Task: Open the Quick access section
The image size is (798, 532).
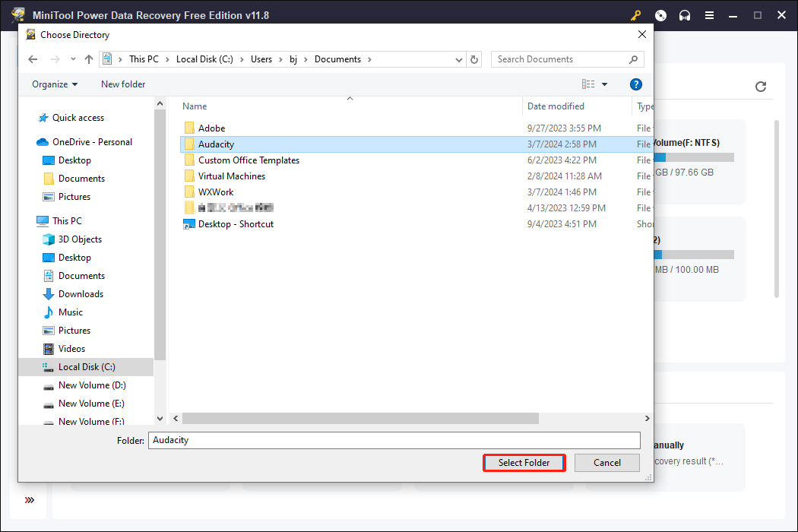Action: (76, 118)
